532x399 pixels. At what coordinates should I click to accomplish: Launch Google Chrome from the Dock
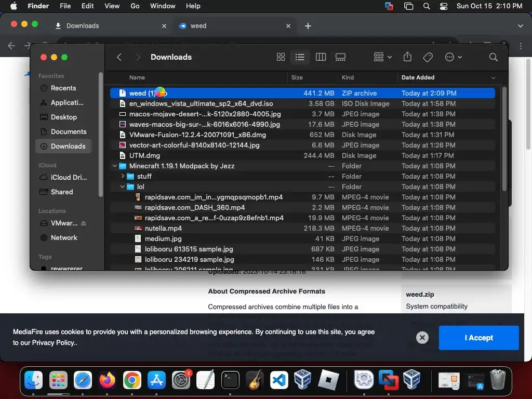[x=132, y=380]
